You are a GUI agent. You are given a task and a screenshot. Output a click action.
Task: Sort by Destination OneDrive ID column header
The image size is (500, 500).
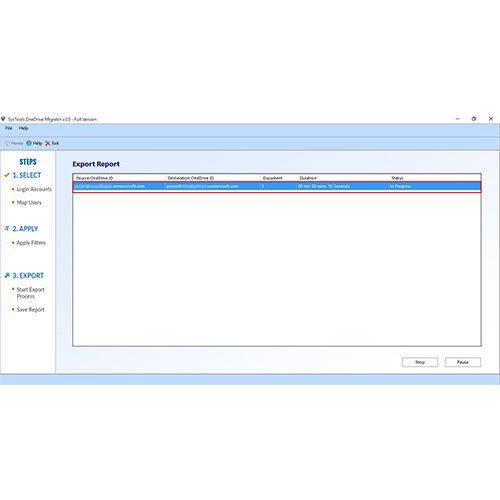(x=191, y=178)
